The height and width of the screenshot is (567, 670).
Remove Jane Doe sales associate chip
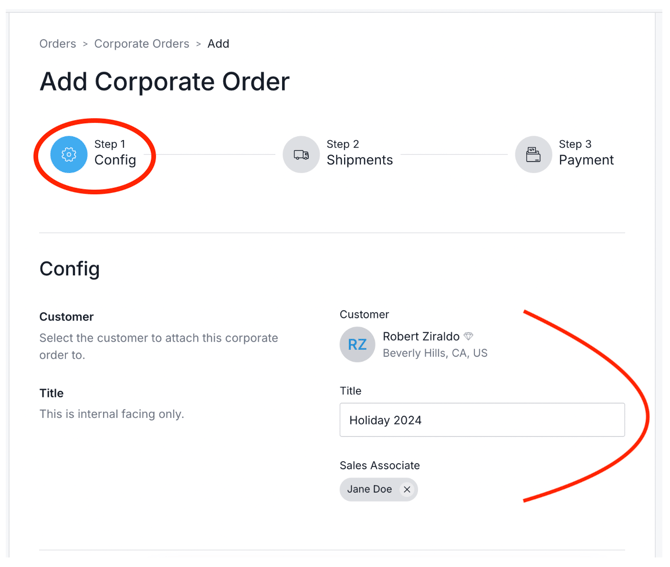tap(407, 490)
